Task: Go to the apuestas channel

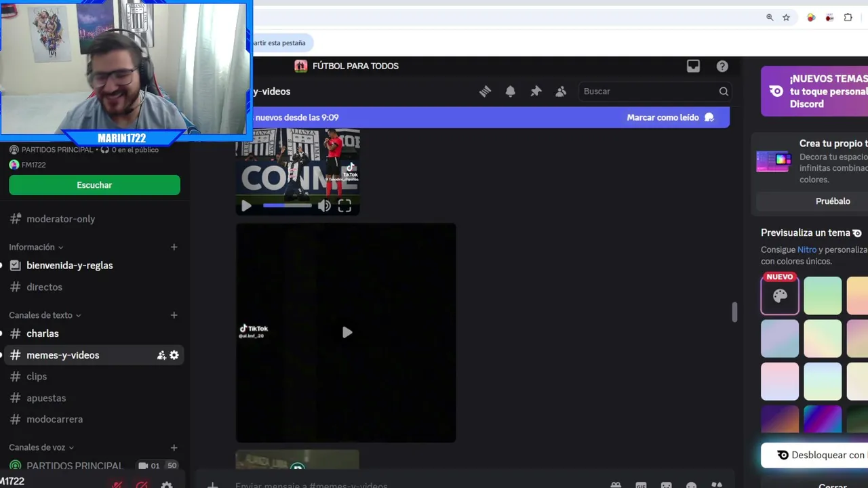Action: (x=94, y=398)
